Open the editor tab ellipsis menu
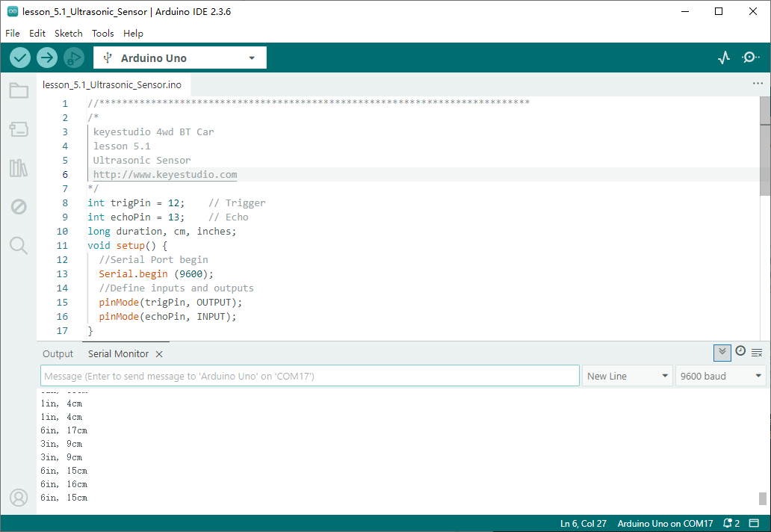The image size is (771, 532). (758, 84)
